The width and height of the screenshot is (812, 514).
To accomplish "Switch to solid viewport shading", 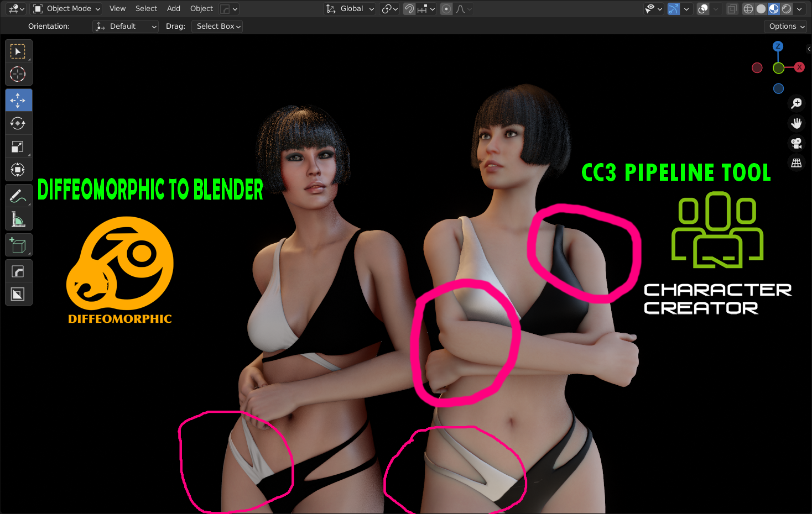I will (761, 9).
